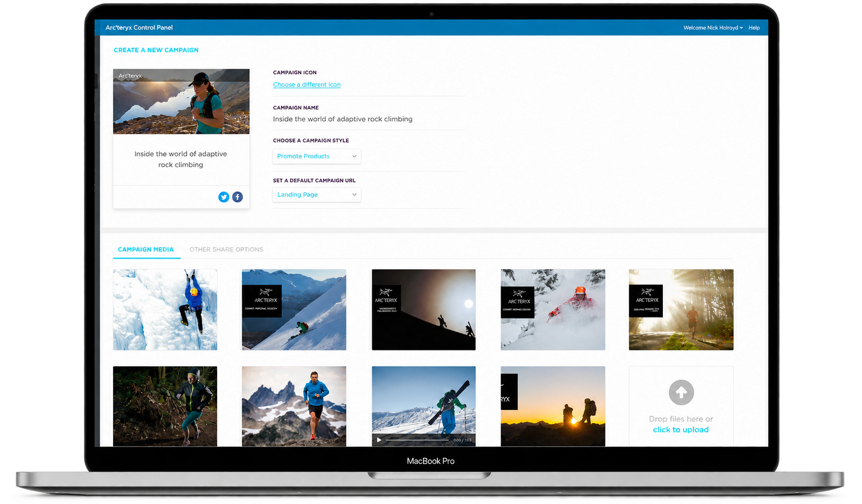The height and width of the screenshot is (504, 862).
Task: Click the Drop files here text
Action: click(681, 419)
